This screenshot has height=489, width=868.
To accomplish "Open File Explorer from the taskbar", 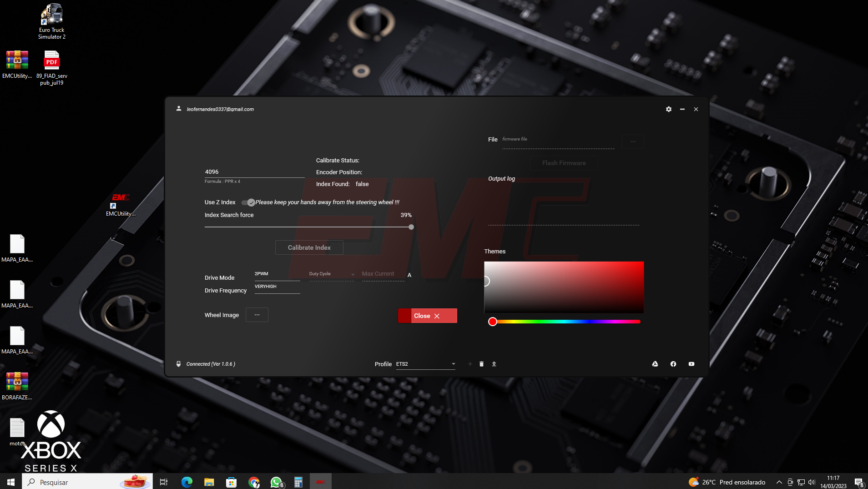I will (x=209, y=482).
